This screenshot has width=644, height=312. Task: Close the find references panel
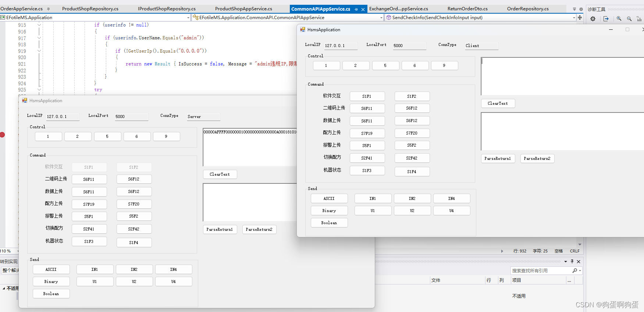[x=579, y=261]
